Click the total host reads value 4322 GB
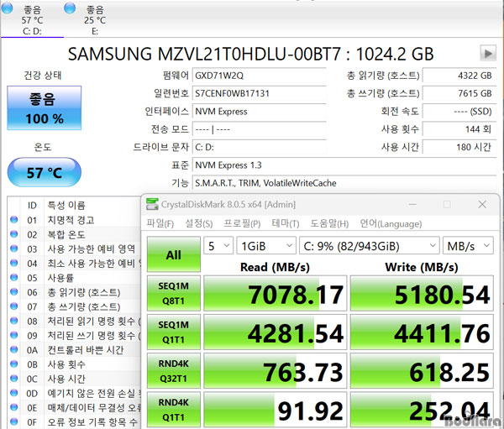 pyautogui.click(x=459, y=76)
